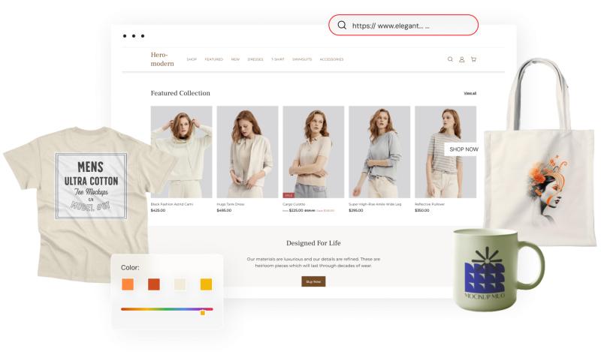Click the three-dot window menu
Image resolution: width=601 pixels, height=364 pixels.
click(x=134, y=36)
